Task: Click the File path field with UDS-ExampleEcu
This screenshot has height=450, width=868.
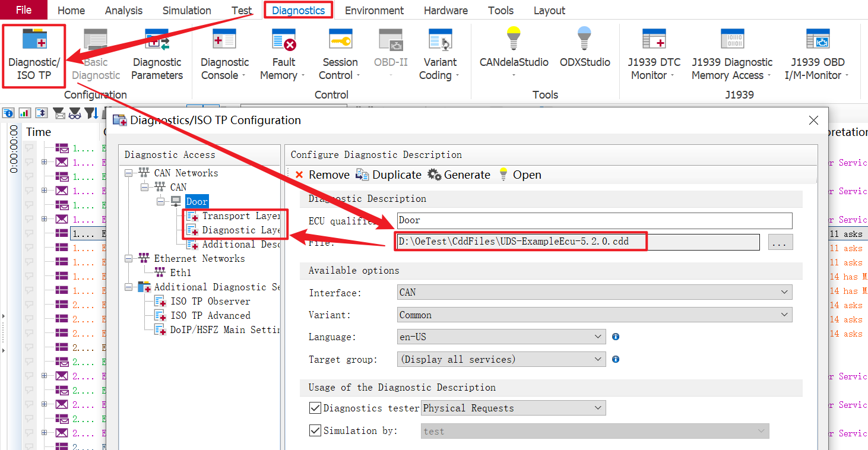Action: (x=578, y=242)
